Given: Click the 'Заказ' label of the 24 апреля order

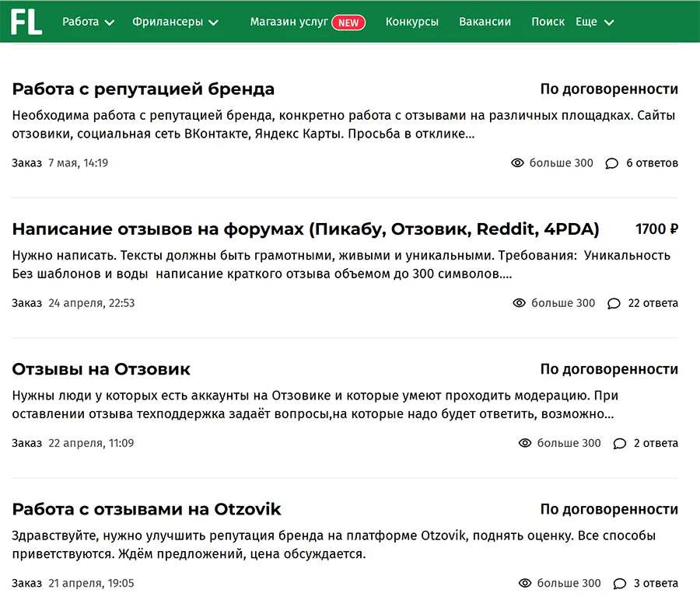Looking at the screenshot, I should click(26, 303).
